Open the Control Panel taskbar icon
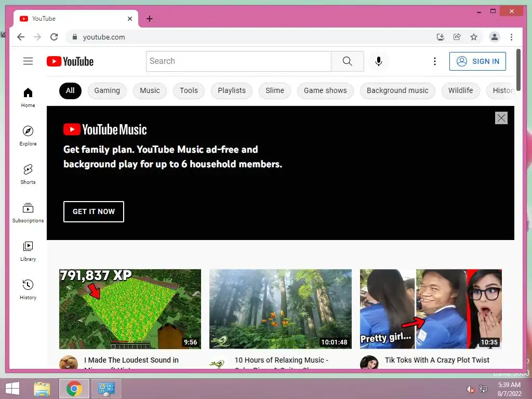This screenshot has width=532, height=399. click(x=107, y=389)
